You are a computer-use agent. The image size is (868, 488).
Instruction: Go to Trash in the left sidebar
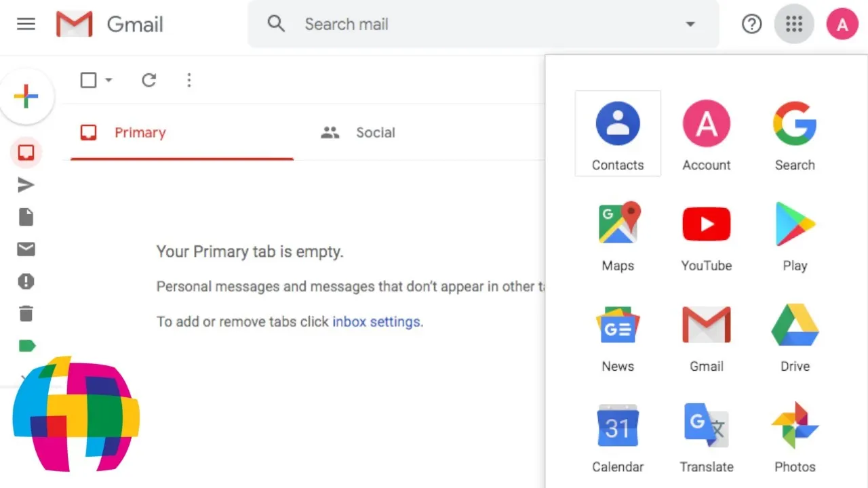pos(26,314)
